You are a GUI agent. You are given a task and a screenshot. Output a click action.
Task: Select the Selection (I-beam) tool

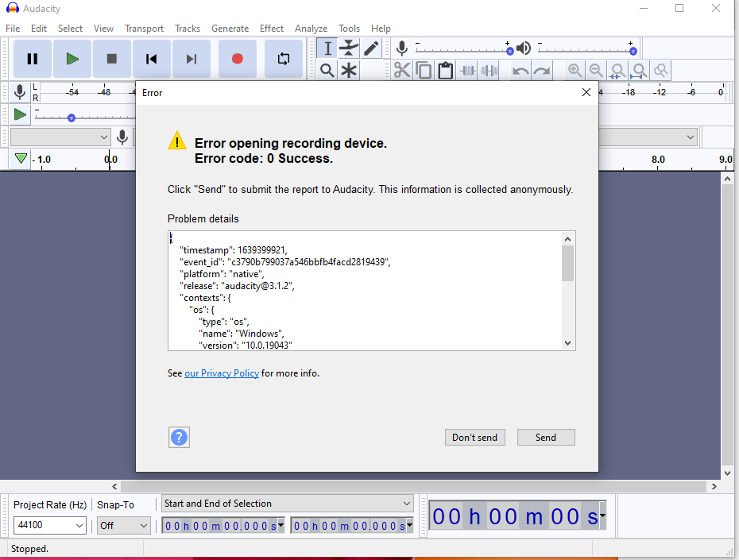[327, 48]
